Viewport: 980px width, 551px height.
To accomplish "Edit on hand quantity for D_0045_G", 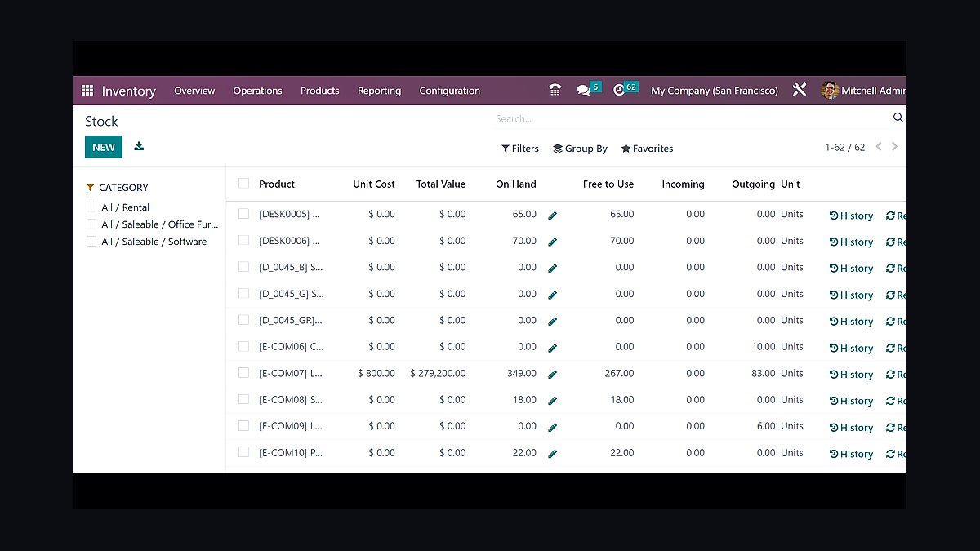I will [553, 295].
